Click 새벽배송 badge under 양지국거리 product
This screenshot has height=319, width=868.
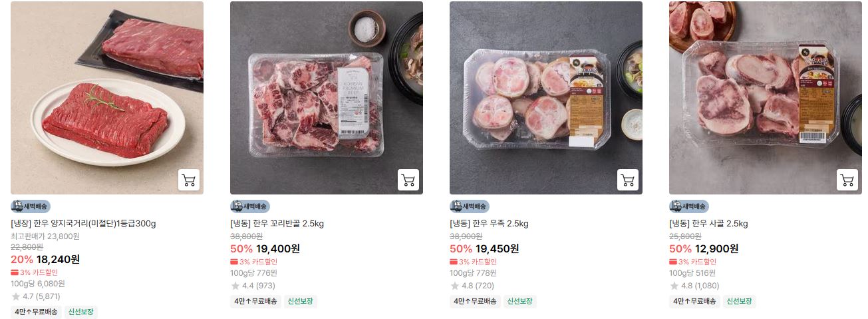point(31,206)
